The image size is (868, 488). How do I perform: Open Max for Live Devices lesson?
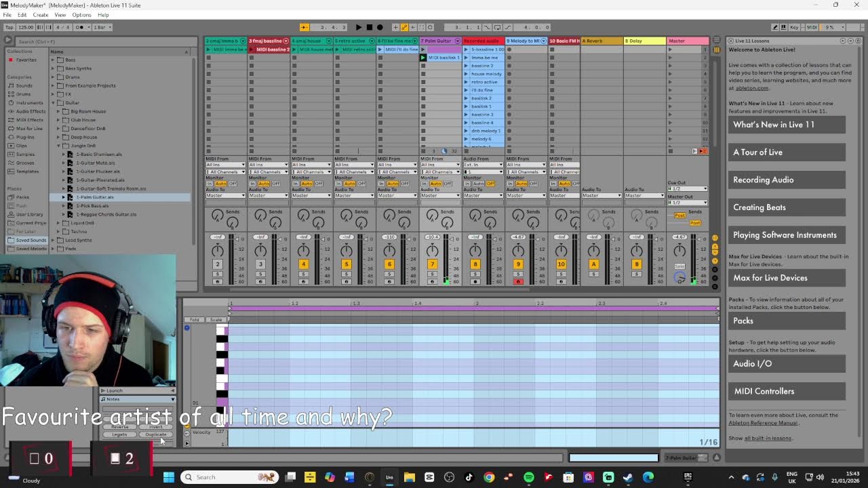(787, 278)
